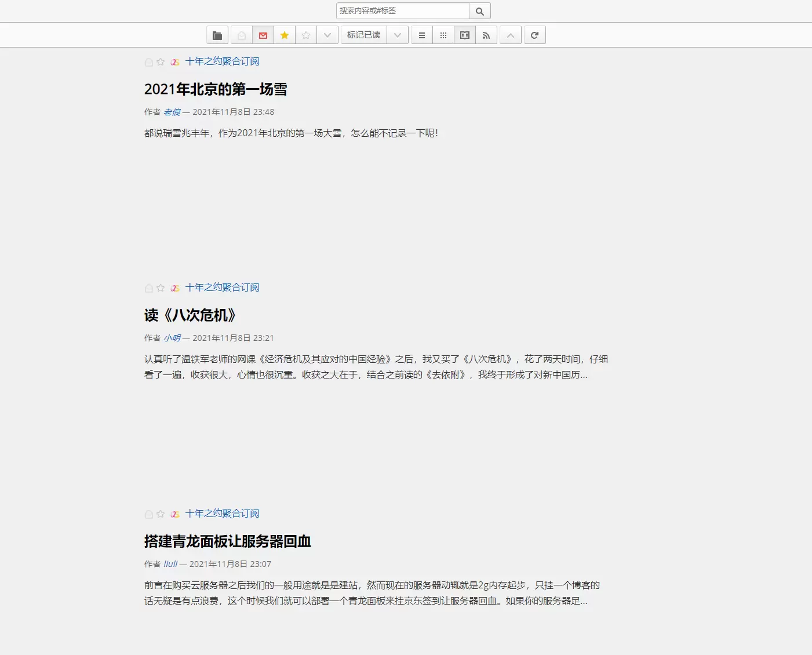Toggle showing non-favorite articles (empty star)

[306, 35]
